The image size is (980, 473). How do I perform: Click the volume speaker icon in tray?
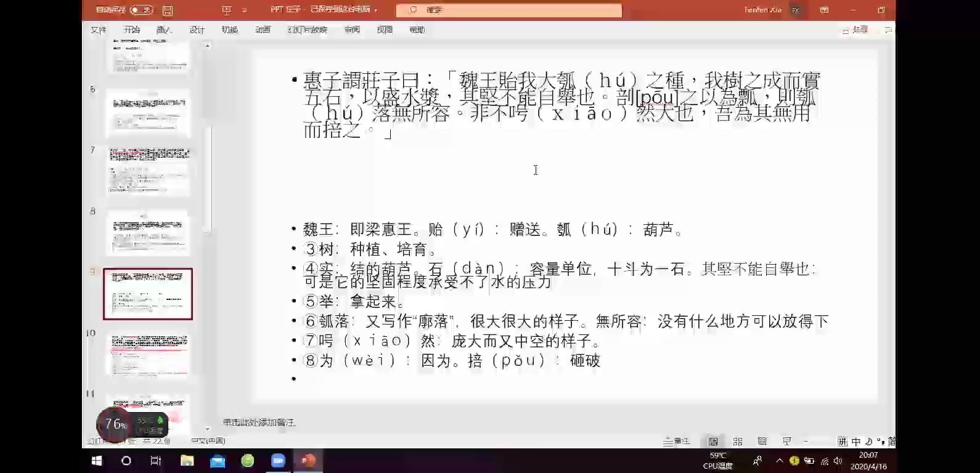click(x=838, y=461)
